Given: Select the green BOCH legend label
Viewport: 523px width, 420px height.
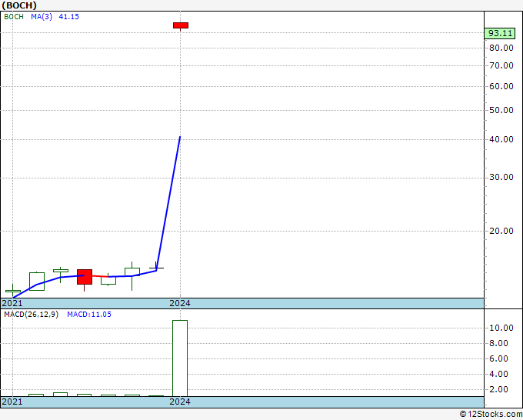Looking at the screenshot, I should tap(14, 17).
